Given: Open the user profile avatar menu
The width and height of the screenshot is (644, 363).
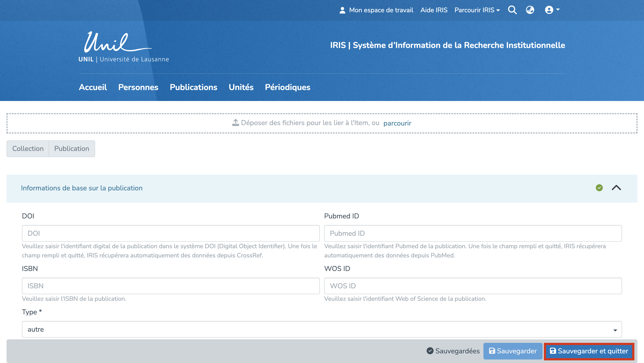Looking at the screenshot, I should point(552,10).
